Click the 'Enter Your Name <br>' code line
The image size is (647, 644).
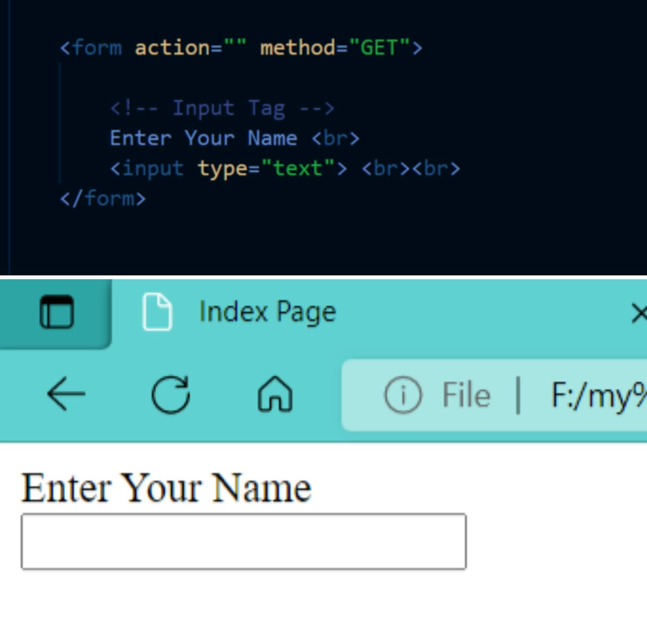(235, 138)
